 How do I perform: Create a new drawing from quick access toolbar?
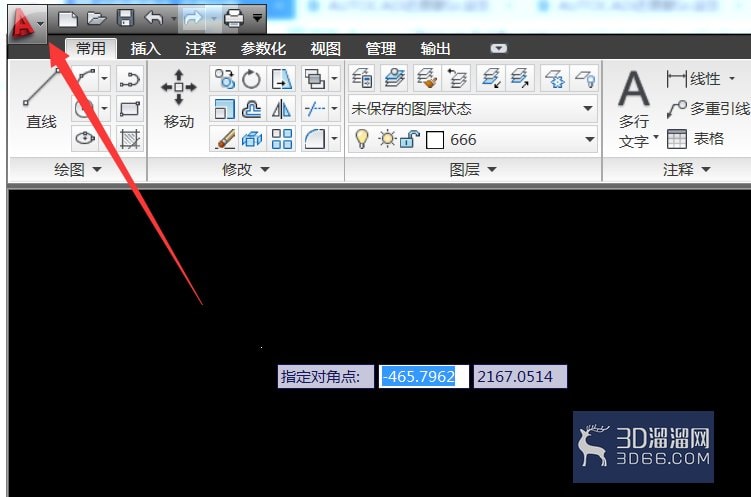(x=68, y=19)
